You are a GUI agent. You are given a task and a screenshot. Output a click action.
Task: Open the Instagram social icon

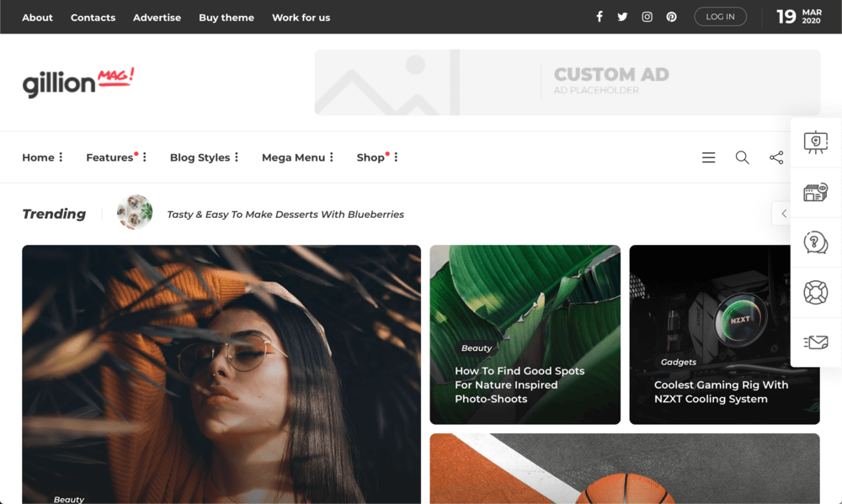click(x=647, y=17)
